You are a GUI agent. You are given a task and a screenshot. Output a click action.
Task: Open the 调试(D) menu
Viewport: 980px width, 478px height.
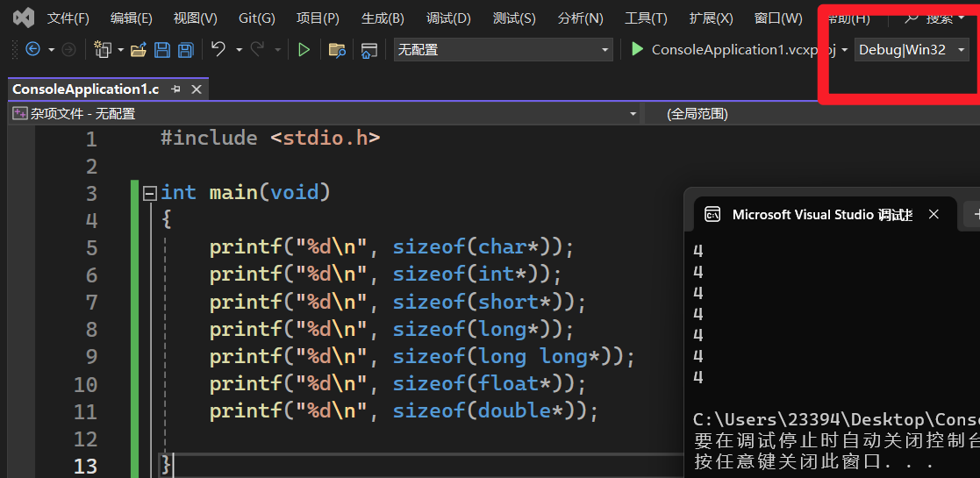(x=448, y=18)
